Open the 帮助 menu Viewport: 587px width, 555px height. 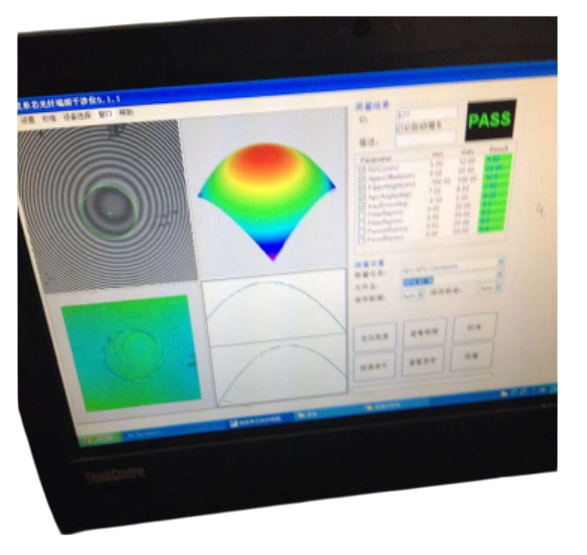(126, 113)
